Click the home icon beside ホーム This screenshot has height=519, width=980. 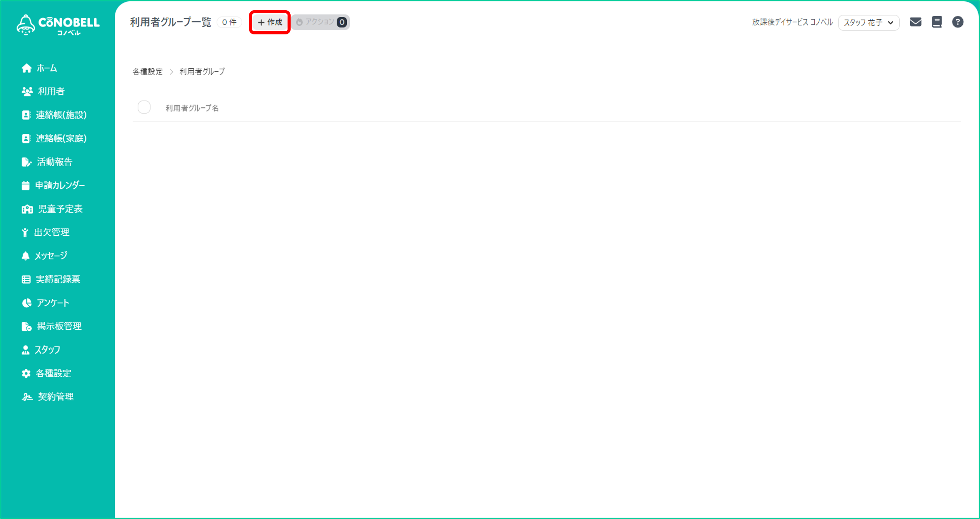[26, 68]
